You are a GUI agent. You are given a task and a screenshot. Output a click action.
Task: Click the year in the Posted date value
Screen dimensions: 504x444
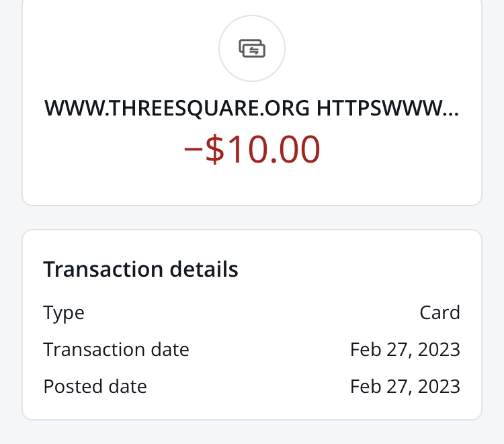tap(439, 386)
